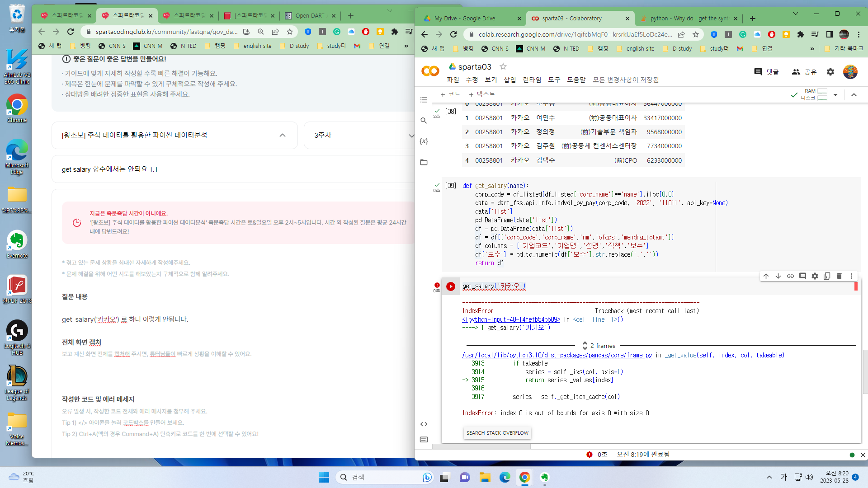
Task: Move the selected cell down
Action: pos(778,276)
